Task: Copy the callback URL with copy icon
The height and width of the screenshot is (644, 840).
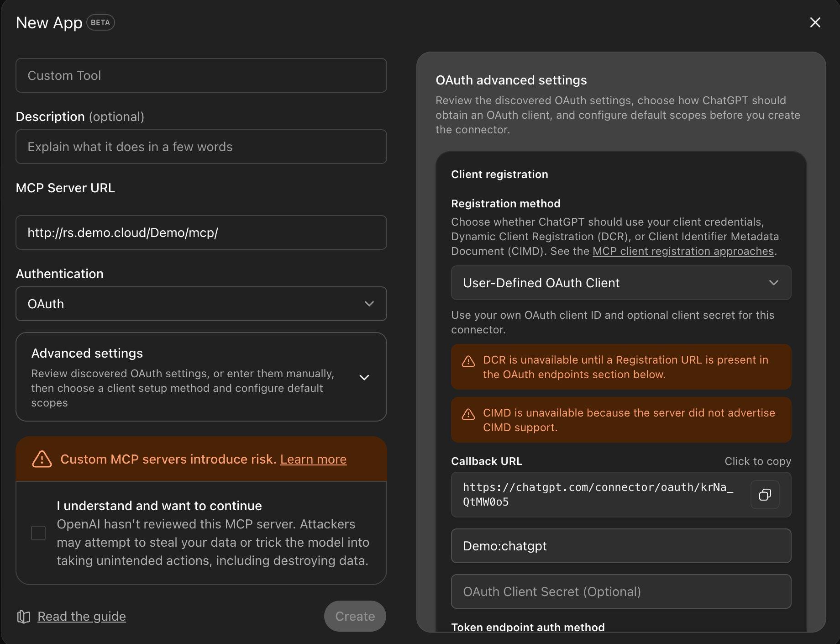Action: tap(765, 495)
